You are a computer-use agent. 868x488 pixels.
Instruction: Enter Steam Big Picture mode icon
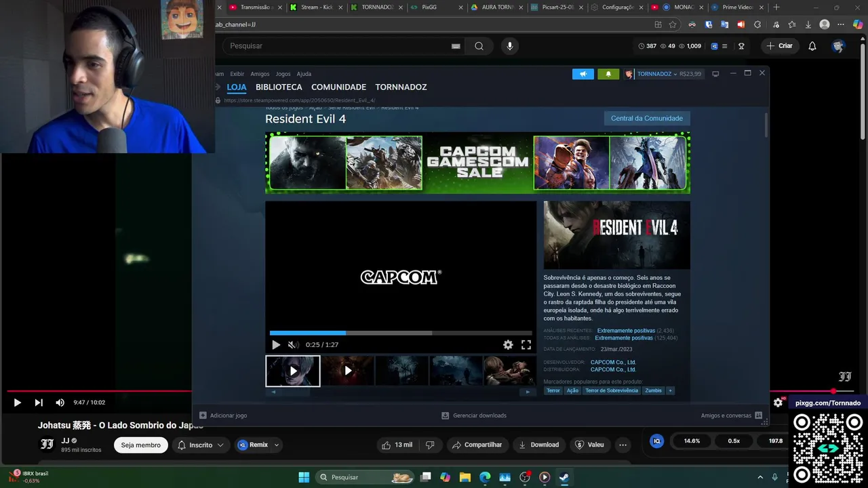click(715, 74)
